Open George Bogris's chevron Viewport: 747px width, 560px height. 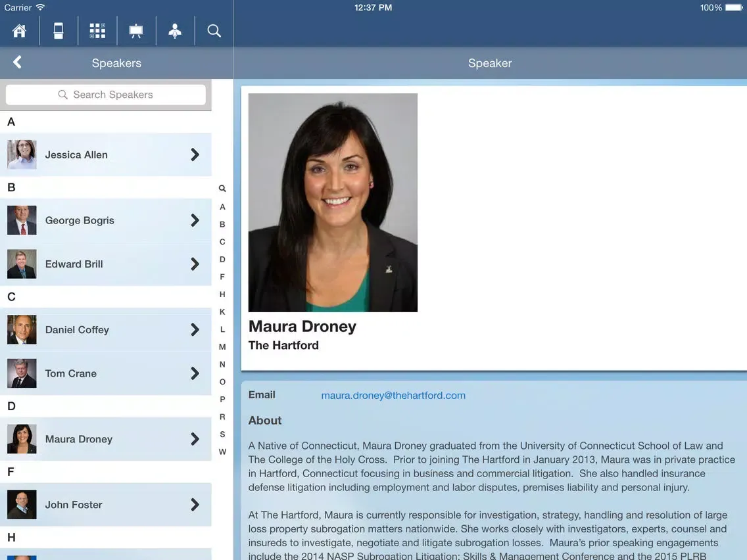195,220
